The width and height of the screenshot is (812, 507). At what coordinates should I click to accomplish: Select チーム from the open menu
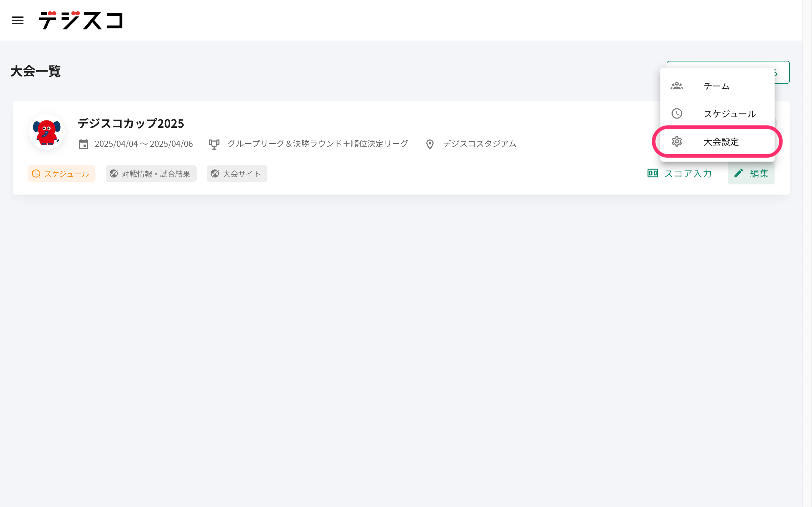coord(717,86)
